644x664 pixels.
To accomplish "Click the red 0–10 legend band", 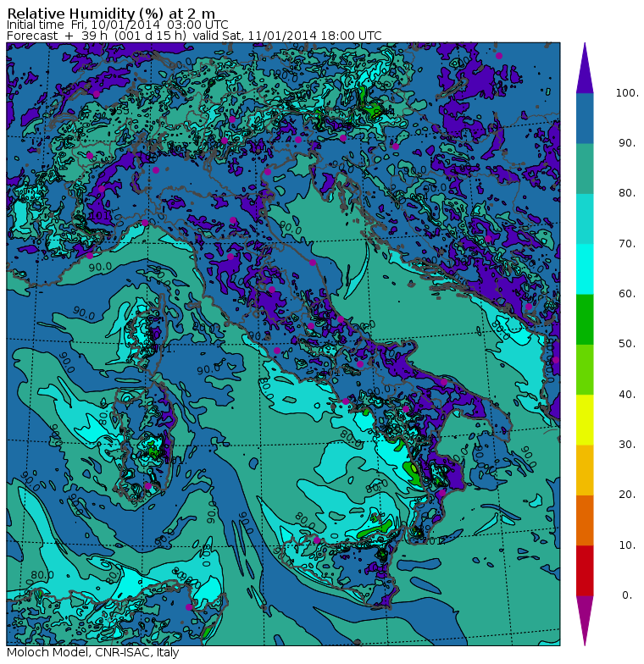I will 585,571.
